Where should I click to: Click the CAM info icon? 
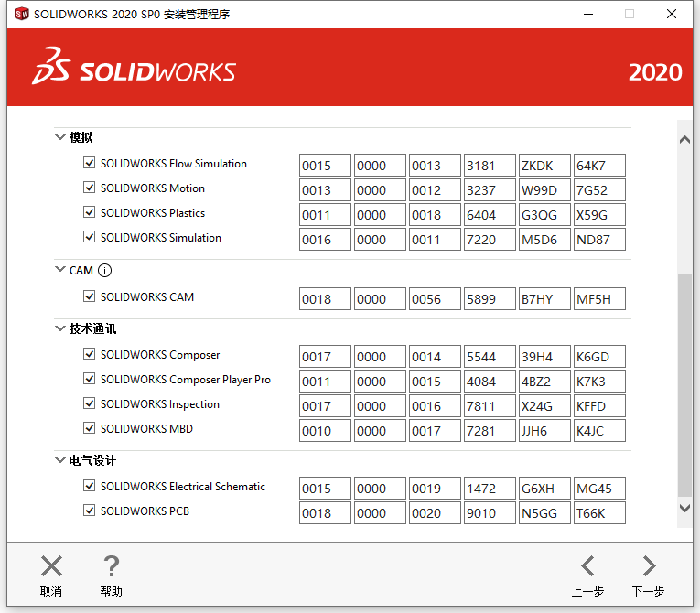coord(104,271)
